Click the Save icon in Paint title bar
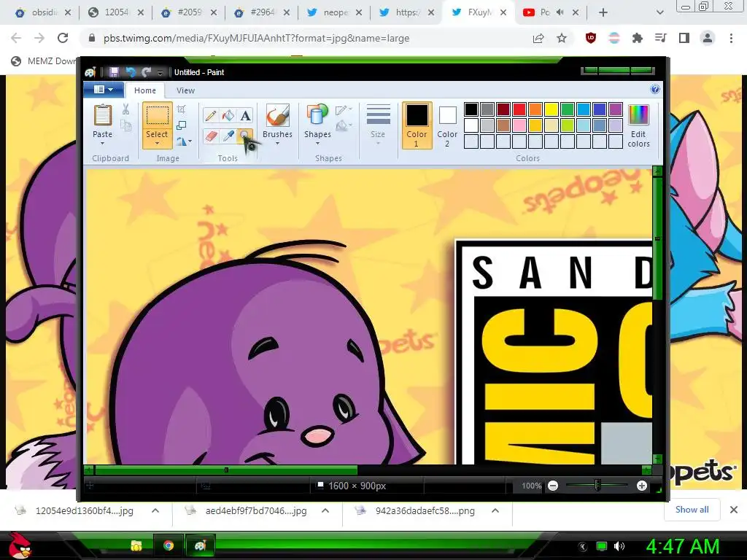This screenshot has width=747, height=560. 113,72
